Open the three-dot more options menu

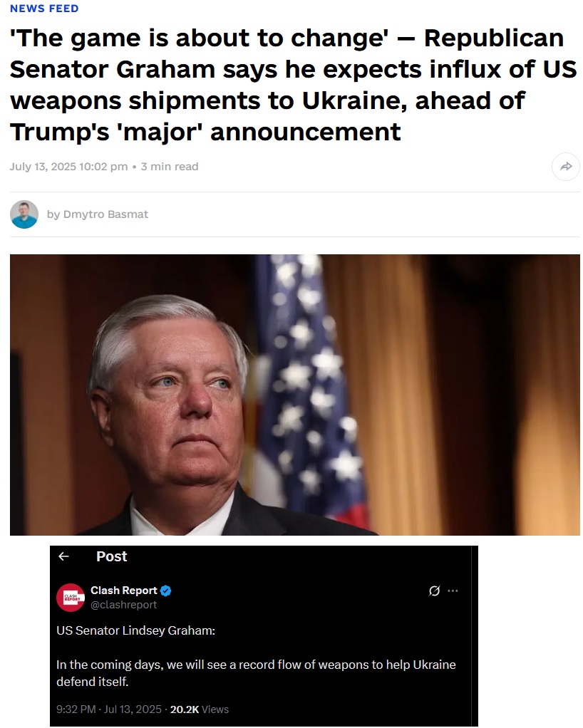click(x=453, y=591)
